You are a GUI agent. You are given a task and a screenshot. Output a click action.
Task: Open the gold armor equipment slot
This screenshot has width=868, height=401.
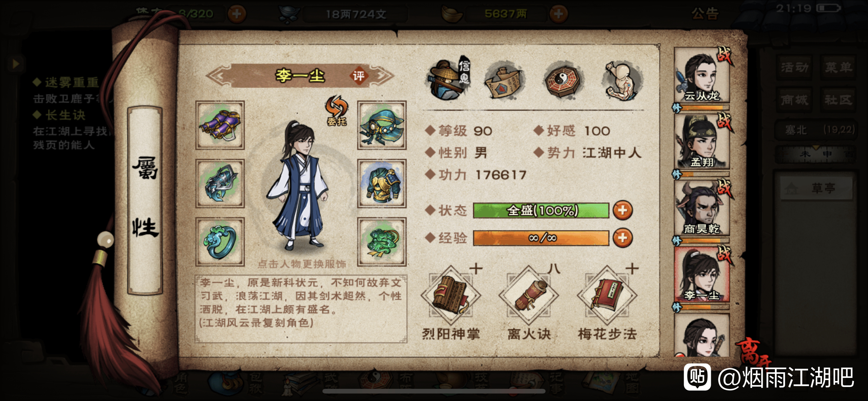382,184
